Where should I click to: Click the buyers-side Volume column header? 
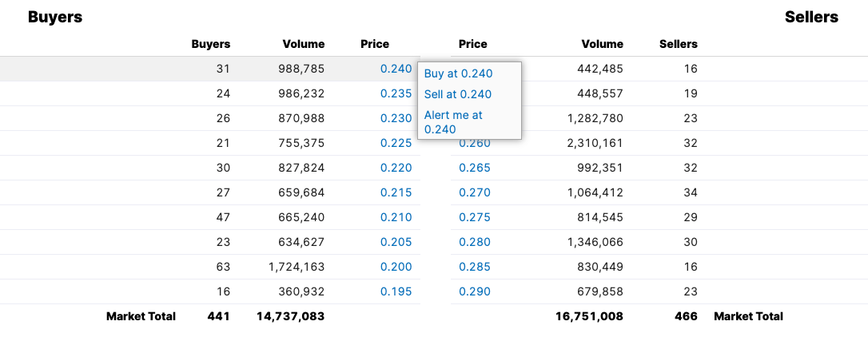point(303,44)
